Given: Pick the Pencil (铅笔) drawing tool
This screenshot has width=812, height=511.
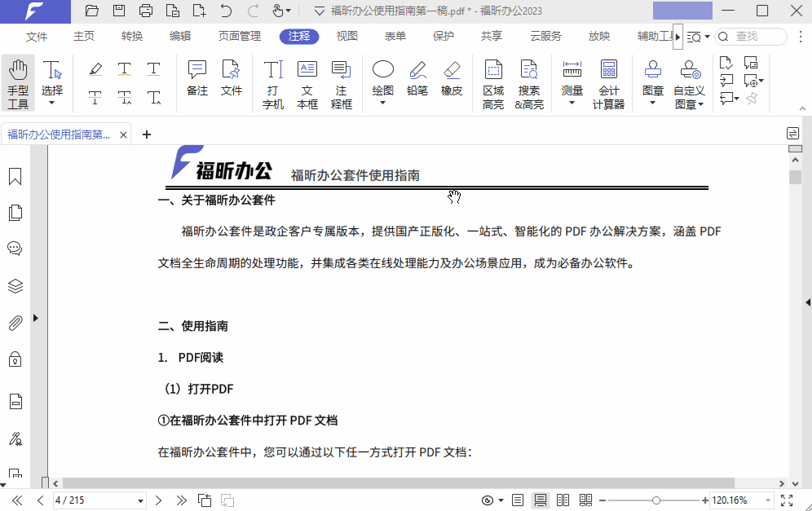Looking at the screenshot, I should click(x=417, y=79).
